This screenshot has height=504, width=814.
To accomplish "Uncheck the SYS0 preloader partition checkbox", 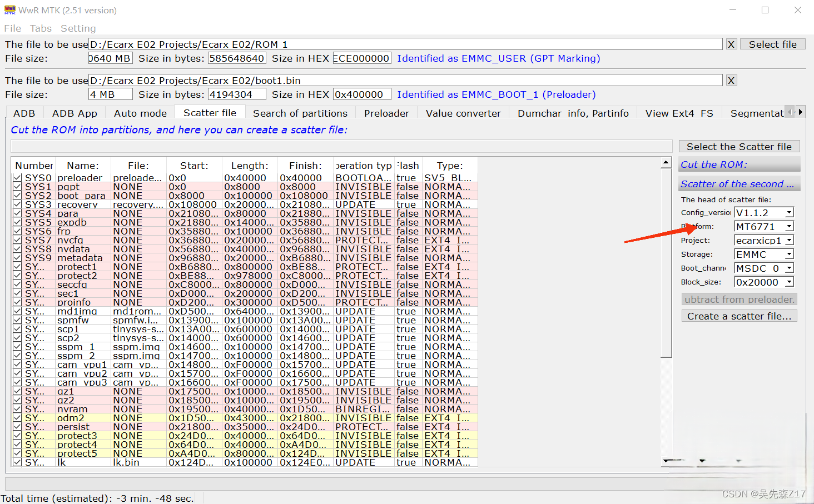I will [x=17, y=178].
